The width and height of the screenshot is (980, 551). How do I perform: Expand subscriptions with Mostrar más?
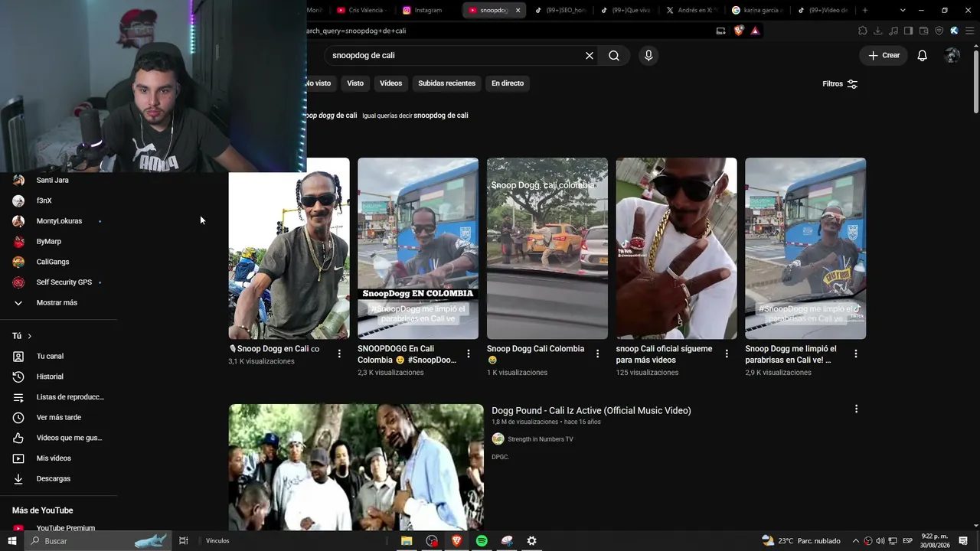pos(57,303)
